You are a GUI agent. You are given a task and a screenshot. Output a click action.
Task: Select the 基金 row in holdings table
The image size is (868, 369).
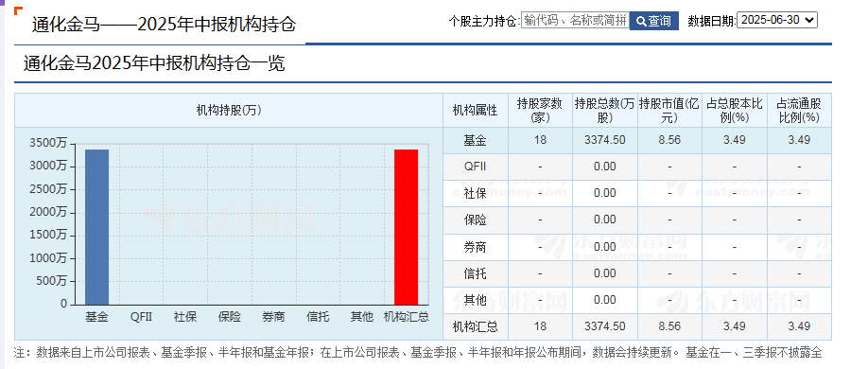click(637, 140)
